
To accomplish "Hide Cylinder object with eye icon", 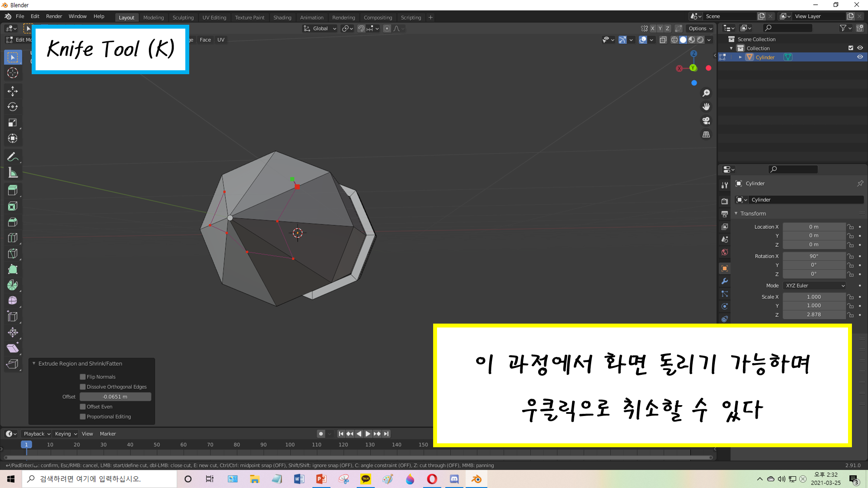I will coord(860,57).
